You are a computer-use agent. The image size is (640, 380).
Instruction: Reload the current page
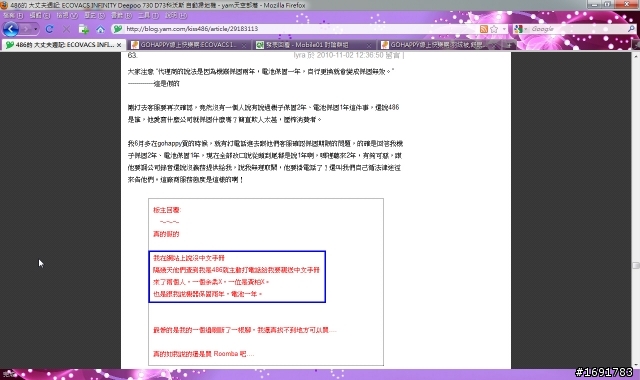pos(49,29)
